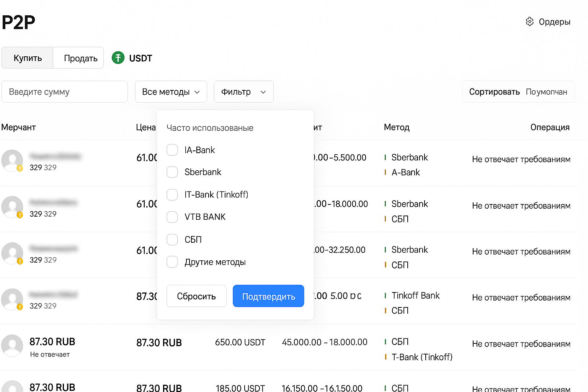This screenshot has height=392, width=588.
Task: Check the IT-Bank (Tinkoff) option
Action: tap(172, 195)
